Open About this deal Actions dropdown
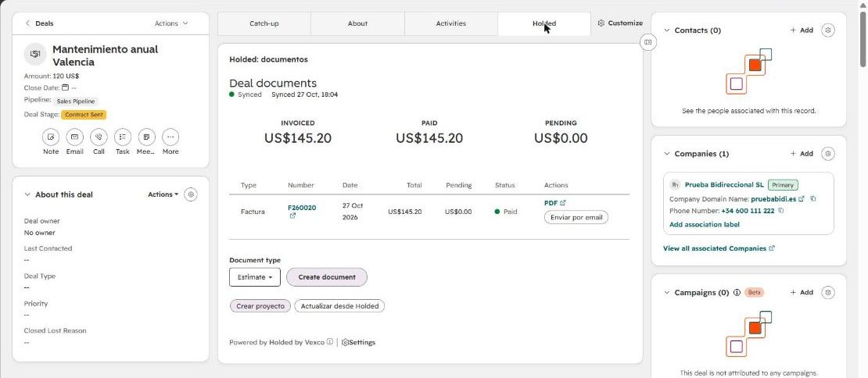 tap(163, 194)
